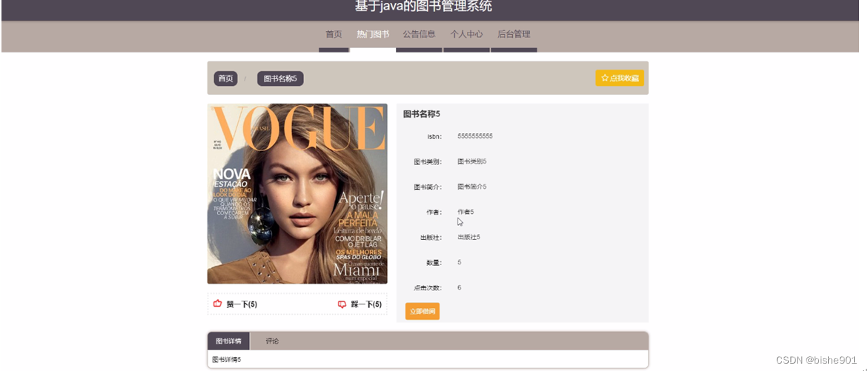Click the thumbs-up like icon
Viewport: 868px width, 371px height.
[x=217, y=304]
